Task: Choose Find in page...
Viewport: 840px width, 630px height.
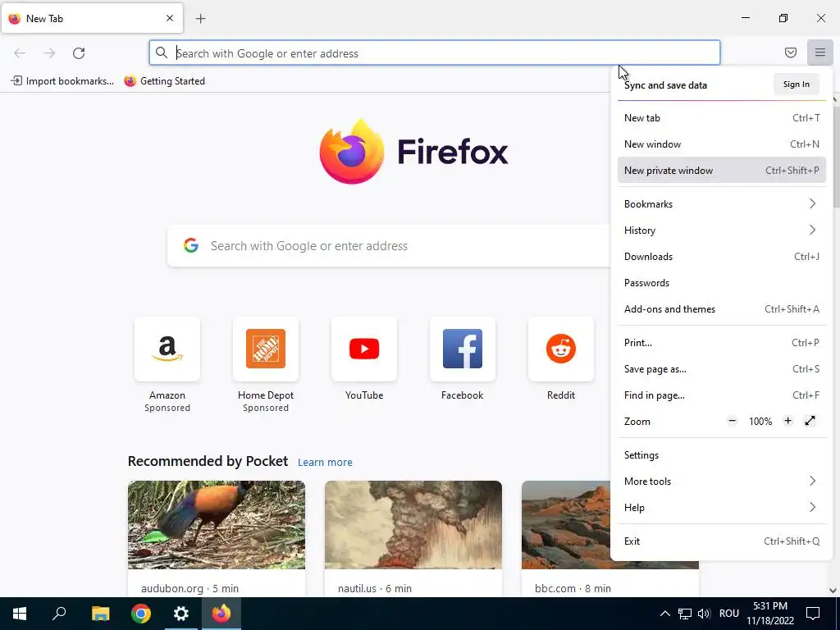Action: point(722,395)
